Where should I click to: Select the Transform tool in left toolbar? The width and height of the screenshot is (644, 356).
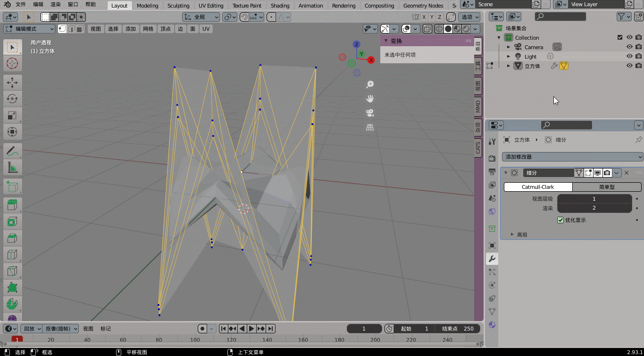click(12, 132)
